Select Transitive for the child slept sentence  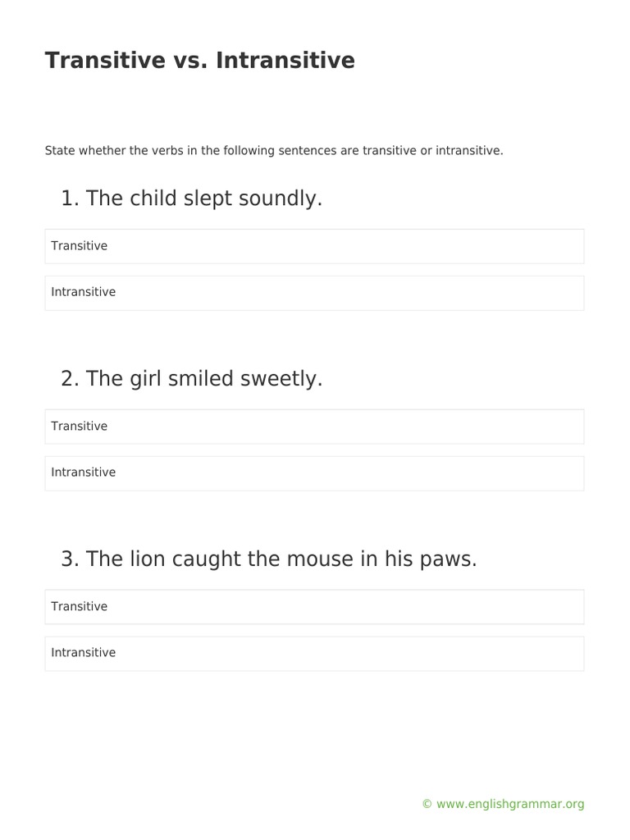coord(314,246)
